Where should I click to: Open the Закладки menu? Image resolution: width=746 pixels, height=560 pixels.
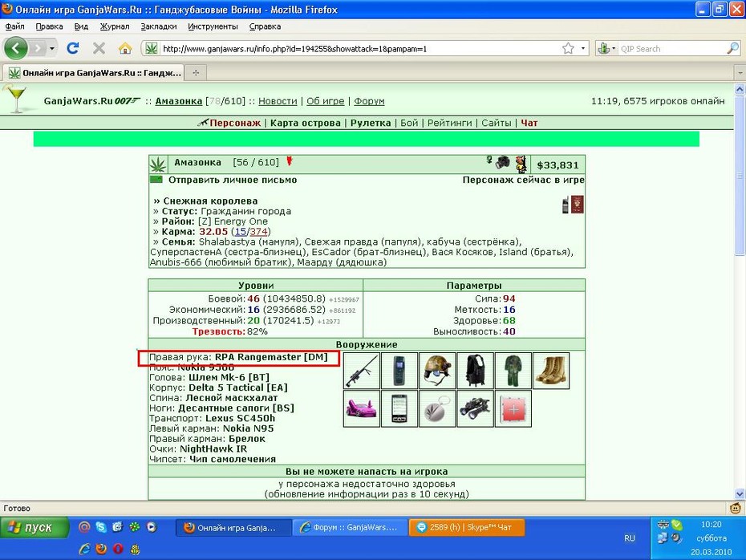[159, 26]
